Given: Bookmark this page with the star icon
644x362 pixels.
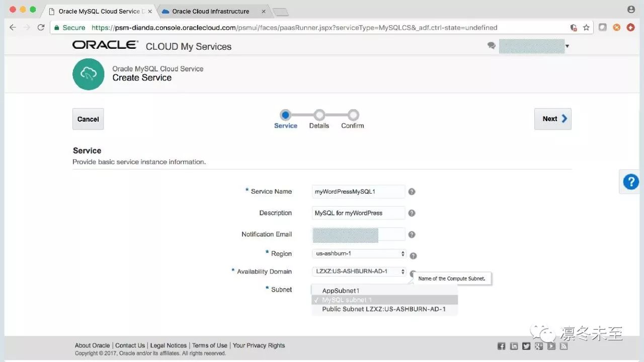Looking at the screenshot, I should click(x=586, y=28).
